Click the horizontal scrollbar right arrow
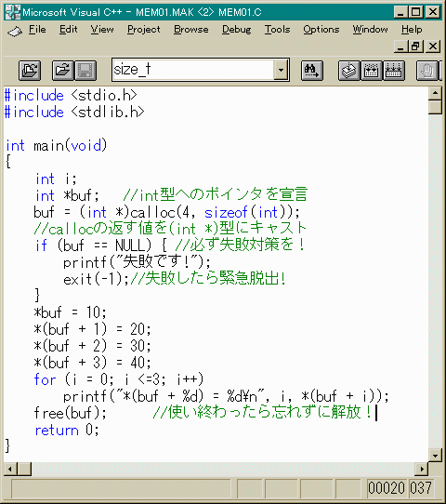The height and width of the screenshot is (504, 446). click(x=422, y=469)
